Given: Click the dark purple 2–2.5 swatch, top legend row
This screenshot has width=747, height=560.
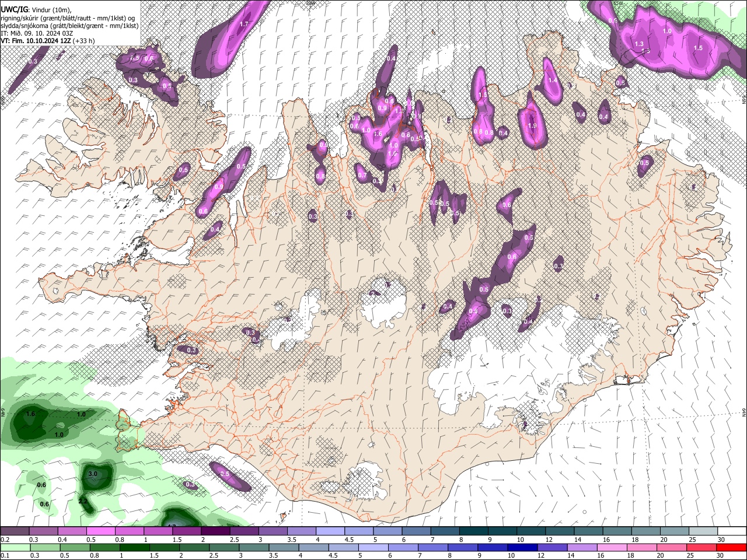Looking at the screenshot, I should pyautogui.click(x=215, y=531).
